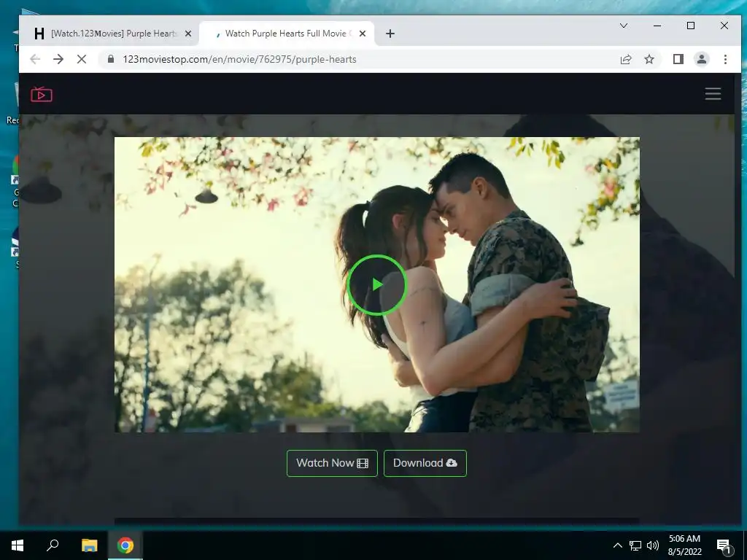Image resolution: width=747 pixels, height=560 pixels.
Task: Bookmark this page with the star
Action: tap(649, 59)
